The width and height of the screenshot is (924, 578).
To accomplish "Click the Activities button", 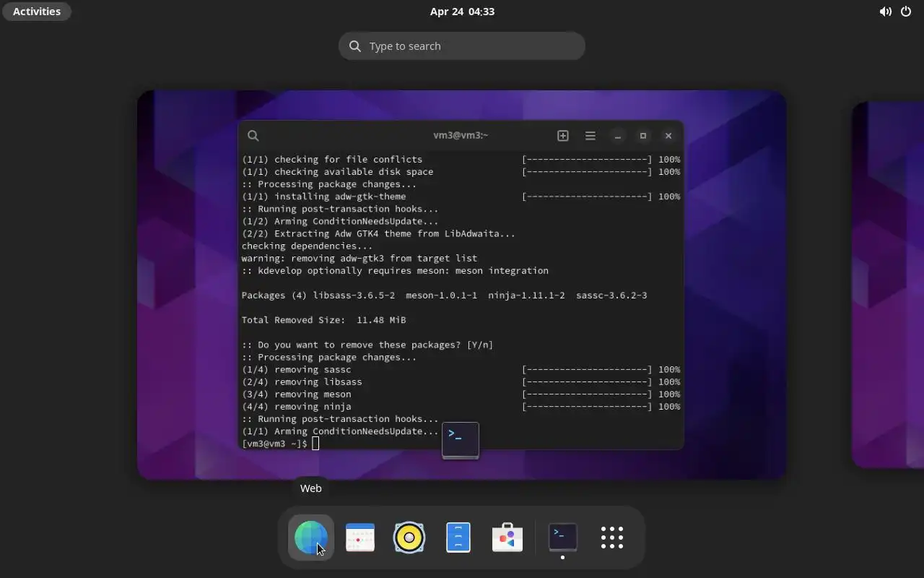I will pos(37,12).
